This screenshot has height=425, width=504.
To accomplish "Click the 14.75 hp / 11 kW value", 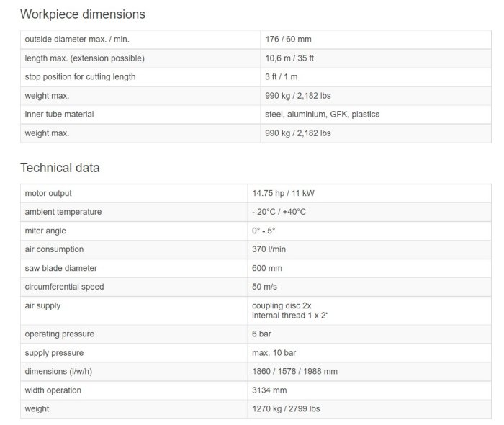I will (283, 194).
